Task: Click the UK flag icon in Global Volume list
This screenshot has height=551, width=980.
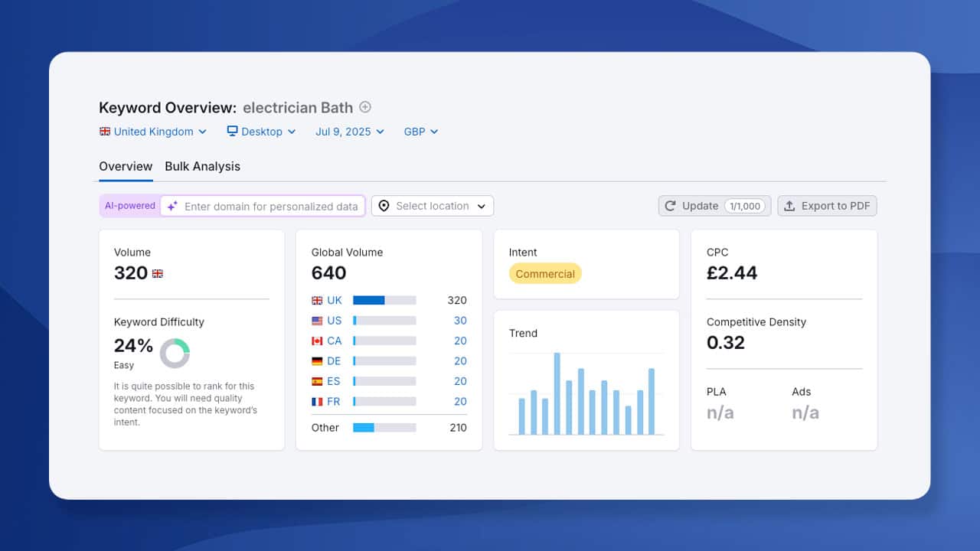Action: (x=317, y=300)
